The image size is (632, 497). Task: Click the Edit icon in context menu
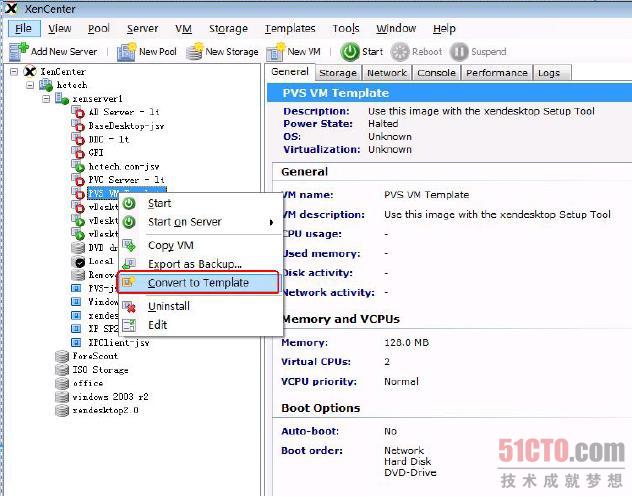point(129,325)
